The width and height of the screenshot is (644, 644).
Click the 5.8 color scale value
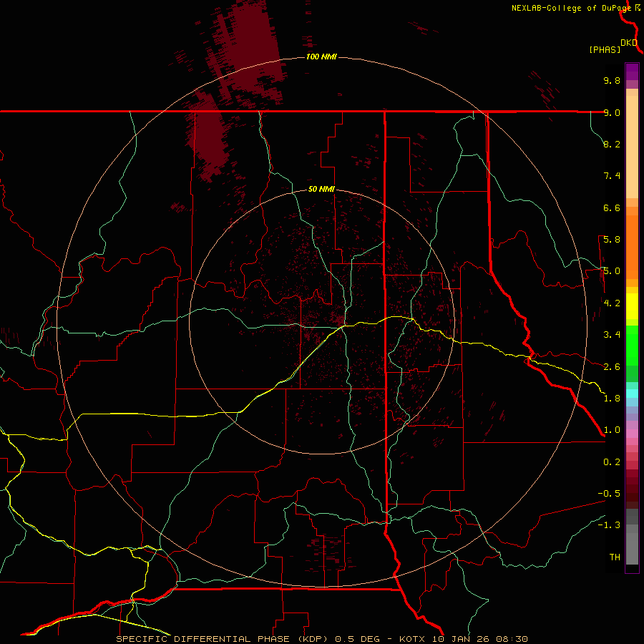(x=612, y=240)
